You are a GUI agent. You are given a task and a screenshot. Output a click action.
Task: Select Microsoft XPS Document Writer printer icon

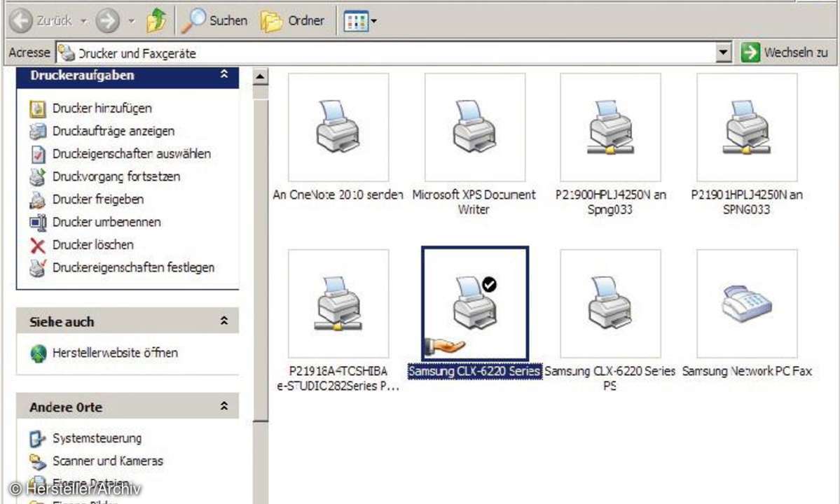click(x=474, y=127)
